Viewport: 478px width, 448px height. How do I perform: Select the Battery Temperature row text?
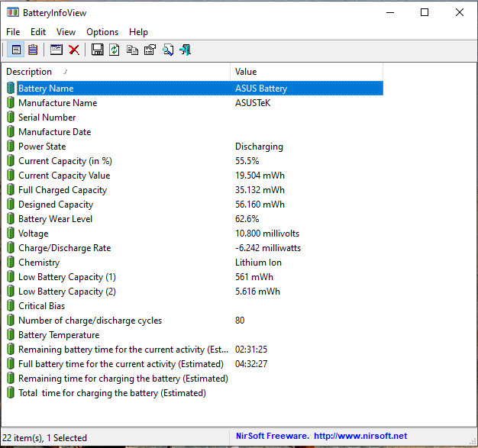[x=59, y=335]
